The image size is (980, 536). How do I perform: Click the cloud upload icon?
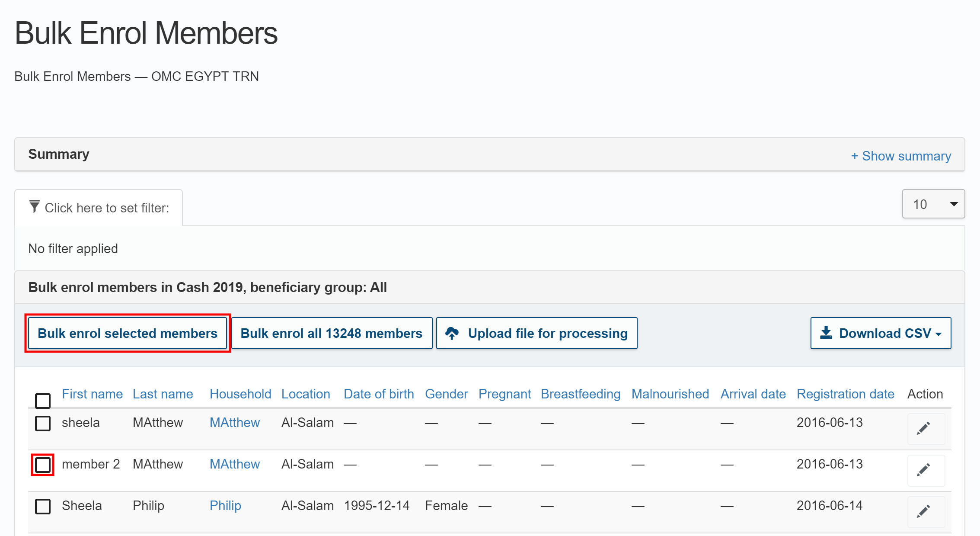(452, 333)
